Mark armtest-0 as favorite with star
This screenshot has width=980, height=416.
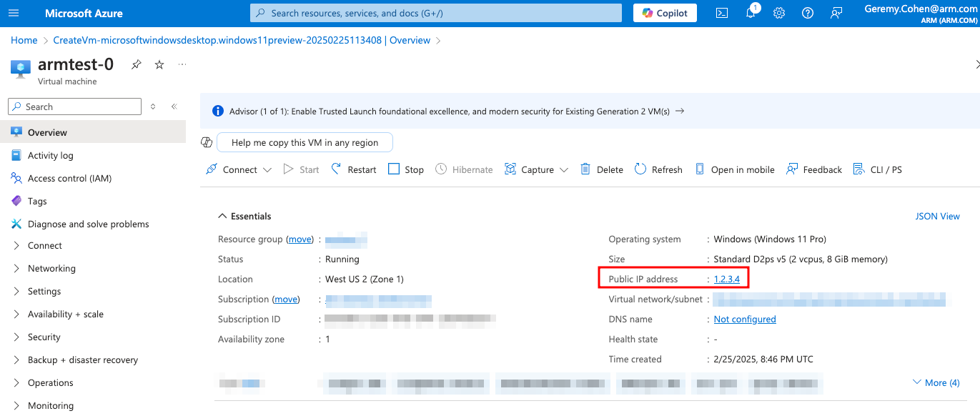[x=159, y=64]
